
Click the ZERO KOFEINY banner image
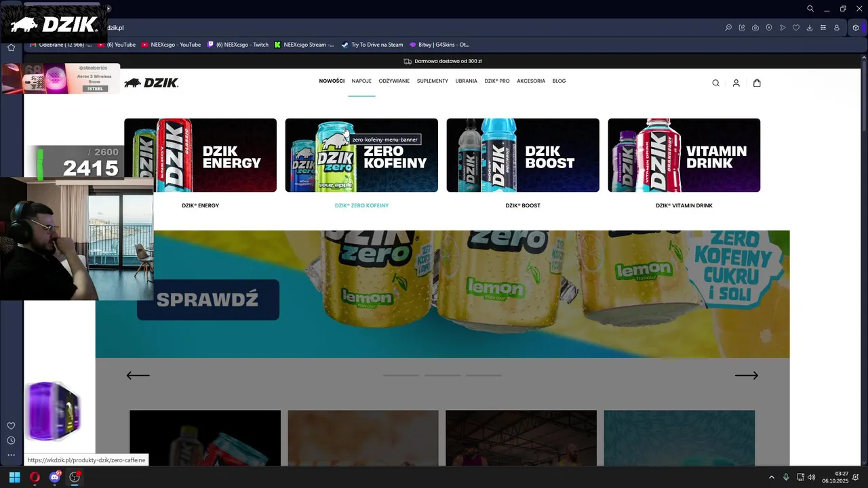click(361, 155)
